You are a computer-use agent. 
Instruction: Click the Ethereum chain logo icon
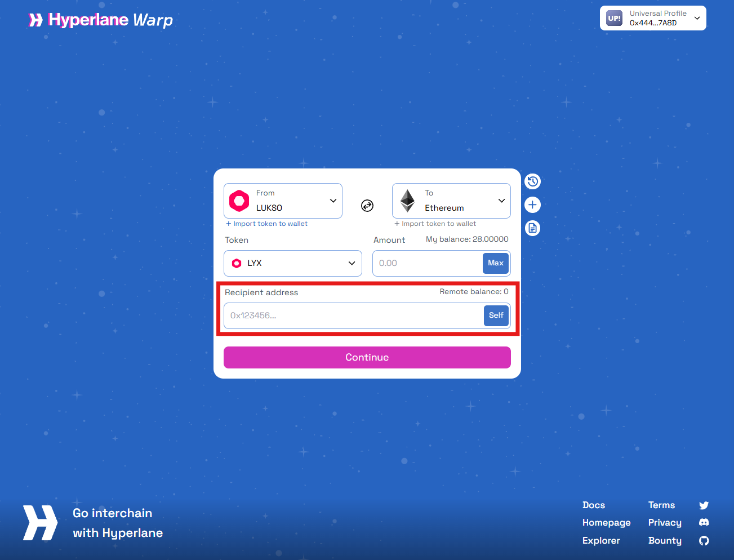click(407, 201)
